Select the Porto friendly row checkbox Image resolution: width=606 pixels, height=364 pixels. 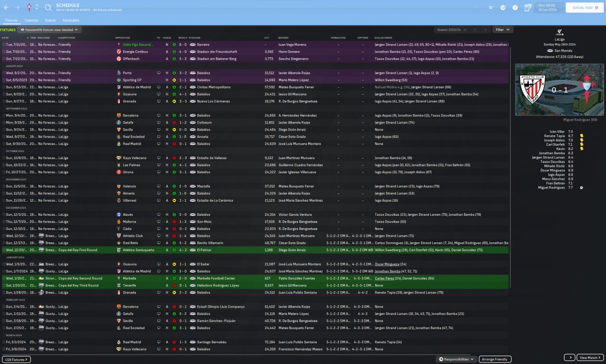[4, 73]
